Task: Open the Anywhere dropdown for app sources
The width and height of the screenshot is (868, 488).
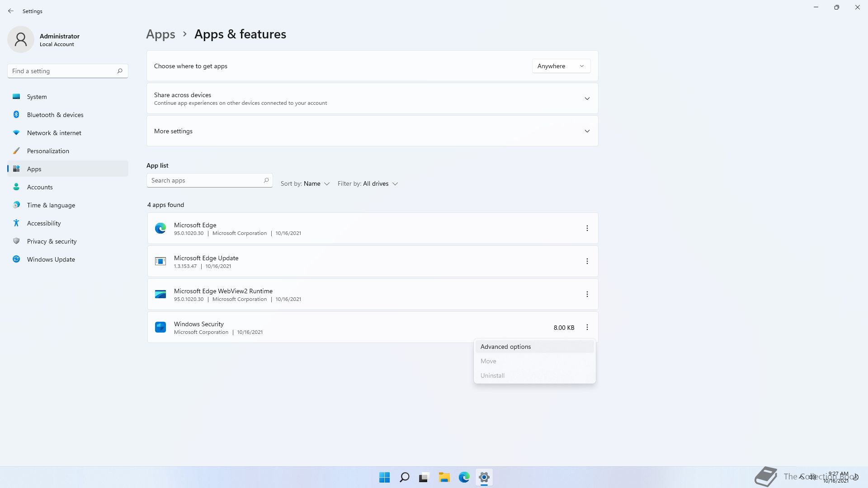Action: tap(561, 66)
